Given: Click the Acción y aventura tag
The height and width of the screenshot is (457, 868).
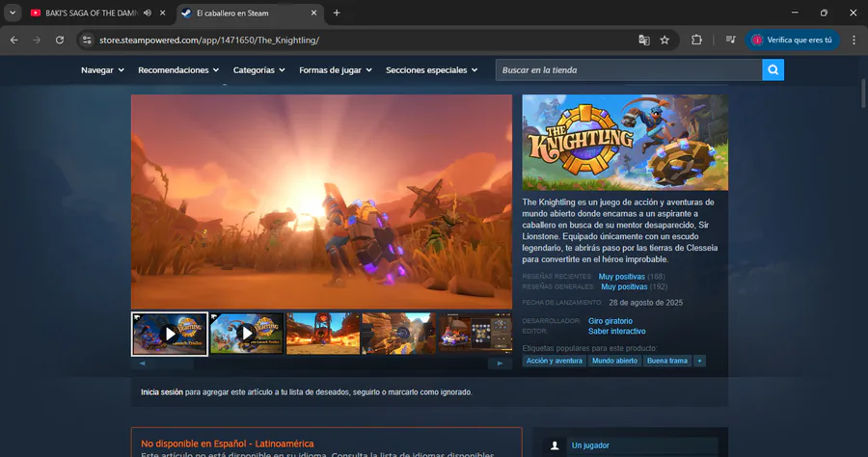Looking at the screenshot, I should point(555,361).
